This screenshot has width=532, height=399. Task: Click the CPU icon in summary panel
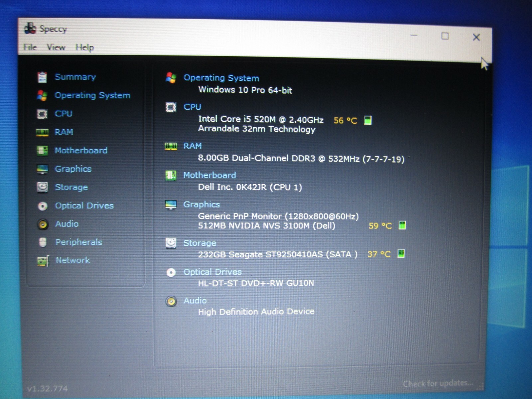click(x=171, y=107)
